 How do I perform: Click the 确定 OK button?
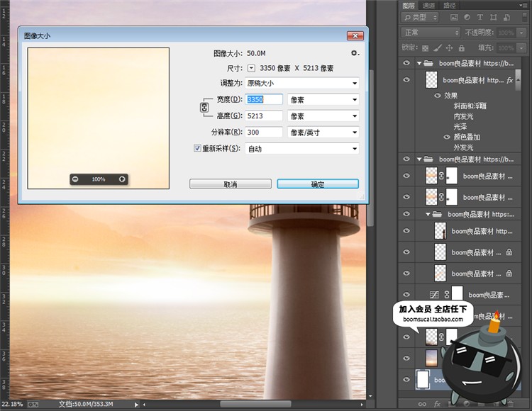tap(318, 184)
